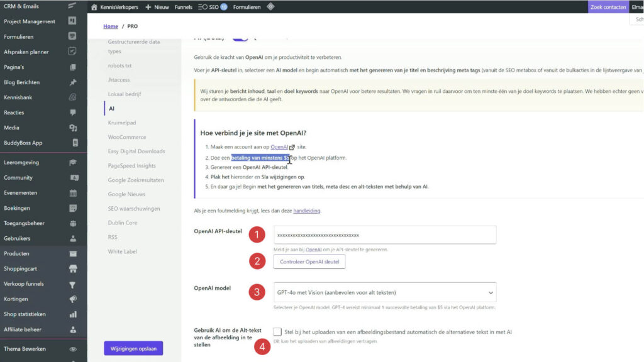This screenshot has height=362, width=644.
Task: Select the Dublin Core tab
Action: [123, 223]
